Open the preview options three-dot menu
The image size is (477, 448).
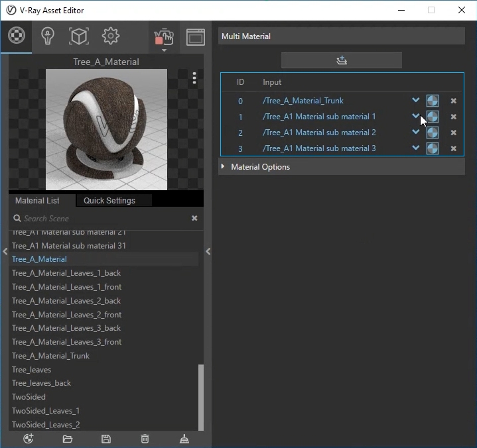(194, 78)
